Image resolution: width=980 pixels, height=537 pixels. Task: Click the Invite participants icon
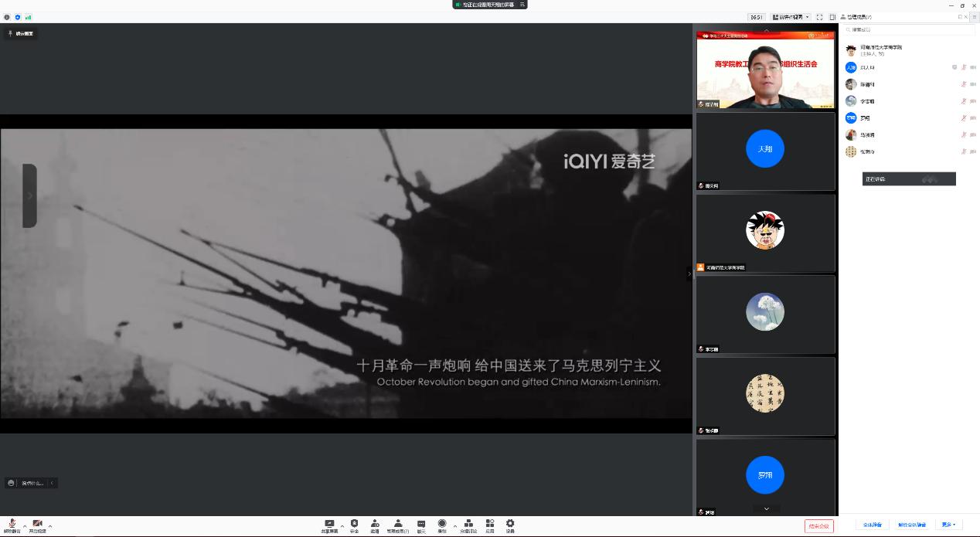375,525
